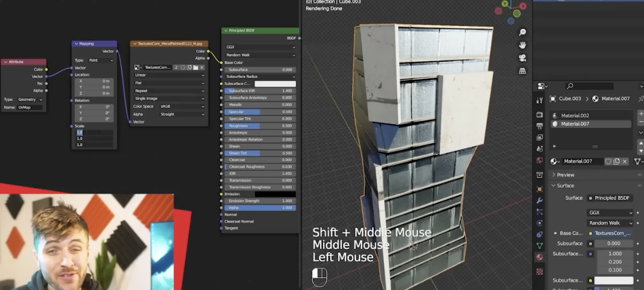Select Material.002 slot in list
The image size is (644, 290).
(591, 116)
